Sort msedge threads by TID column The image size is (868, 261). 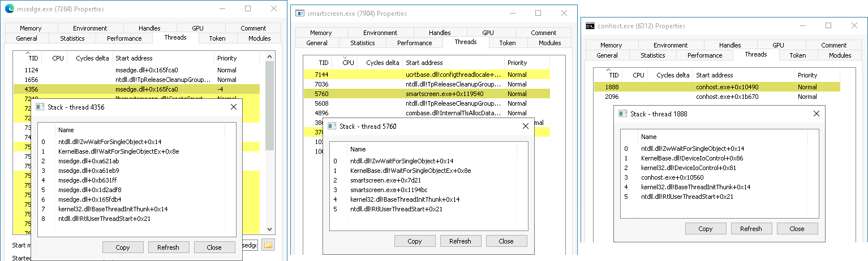click(x=33, y=58)
